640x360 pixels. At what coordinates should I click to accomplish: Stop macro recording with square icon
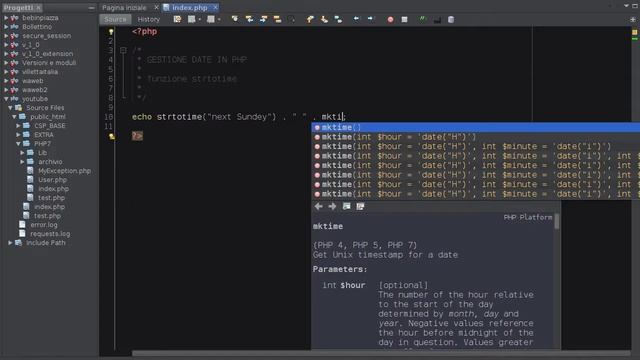pyautogui.click(x=404, y=19)
